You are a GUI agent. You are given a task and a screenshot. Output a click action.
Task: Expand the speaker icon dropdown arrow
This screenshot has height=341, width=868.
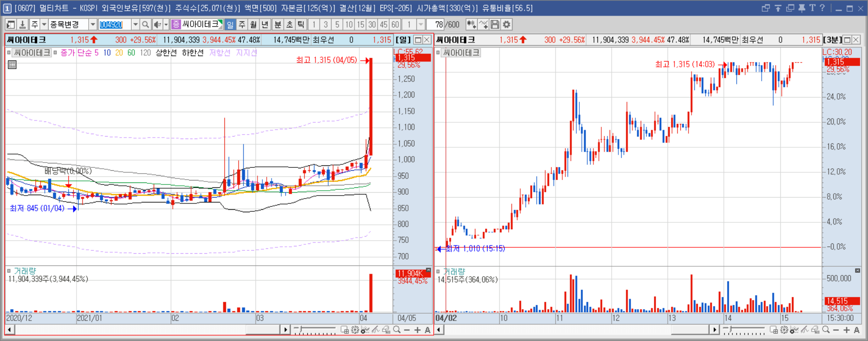[166, 24]
